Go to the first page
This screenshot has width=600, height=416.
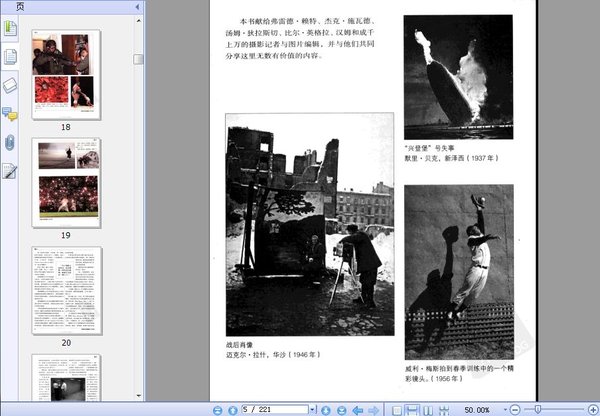point(217,410)
